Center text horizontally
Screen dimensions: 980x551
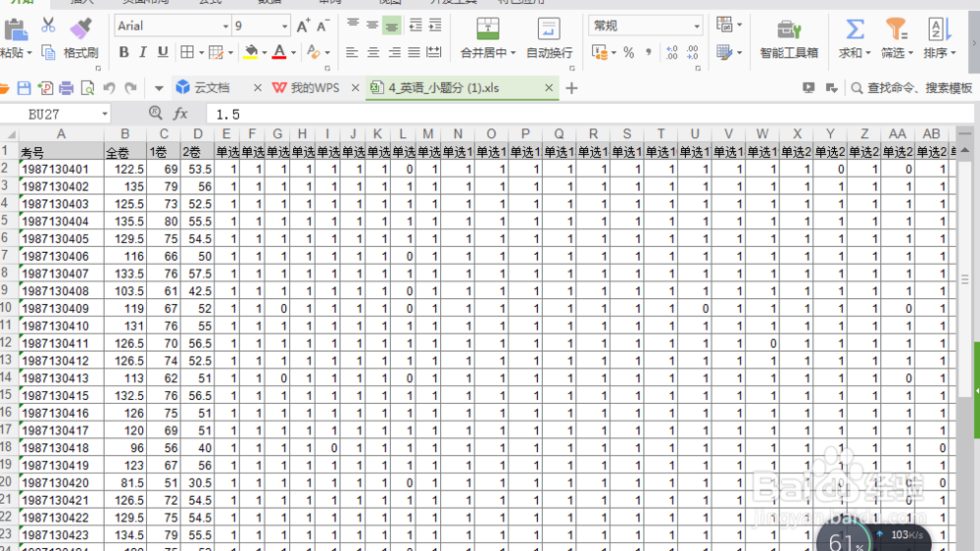(x=373, y=53)
